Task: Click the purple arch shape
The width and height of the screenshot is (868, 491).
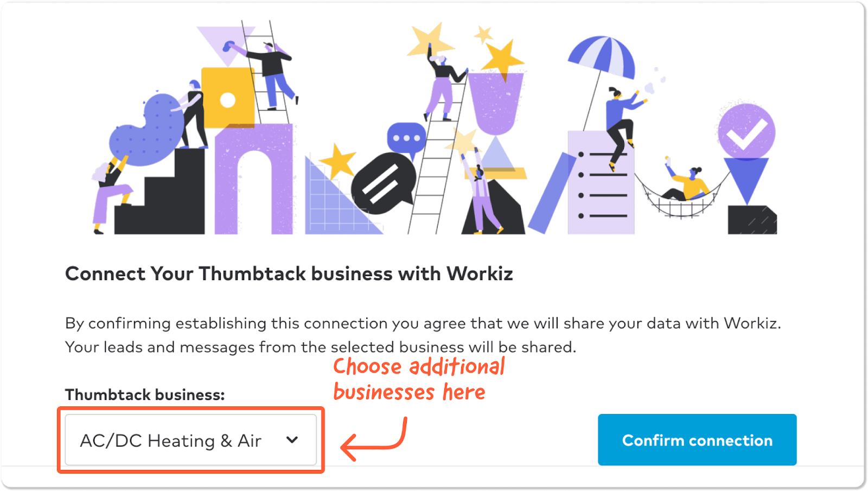Action: pyautogui.click(x=254, y=179)
